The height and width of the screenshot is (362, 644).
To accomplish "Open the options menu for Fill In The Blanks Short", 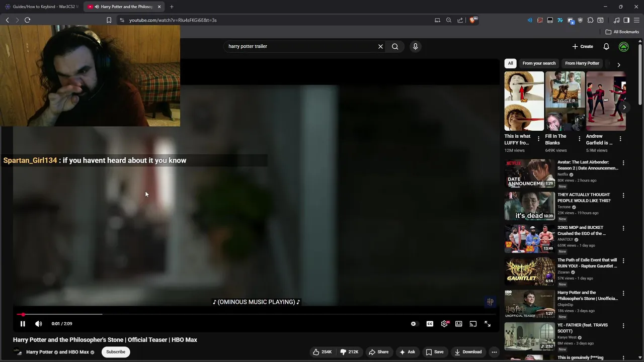I will tap(579, 139).
